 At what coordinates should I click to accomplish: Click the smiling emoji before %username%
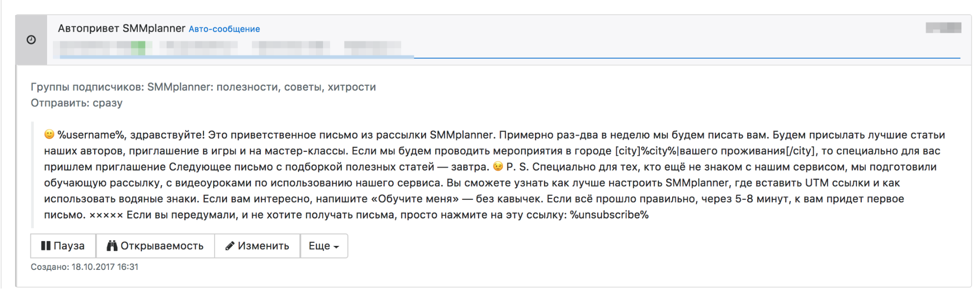pyautogui.click(x=49, y=134)
